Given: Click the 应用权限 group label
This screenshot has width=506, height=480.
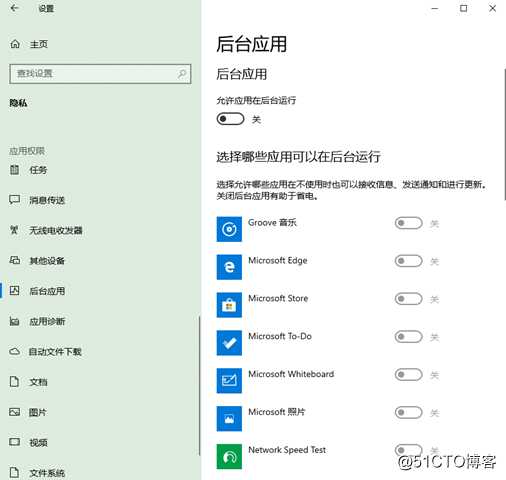Looking at the screenshot, I should pos(27,151).
